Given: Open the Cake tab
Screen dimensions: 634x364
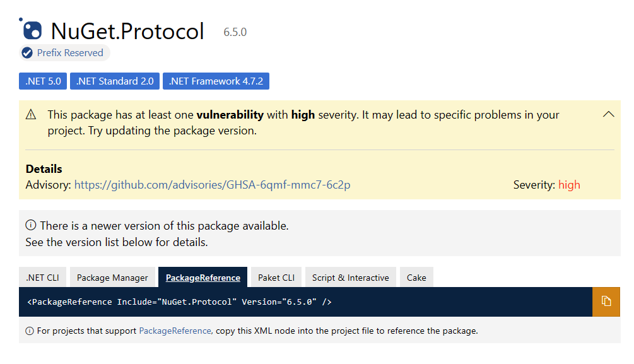Looking at the screenshot, I should point(416,277).
